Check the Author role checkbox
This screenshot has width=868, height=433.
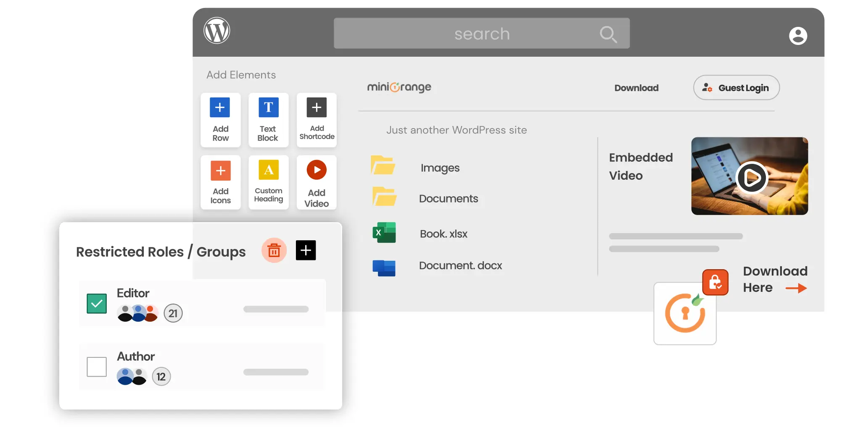[96, 366]
